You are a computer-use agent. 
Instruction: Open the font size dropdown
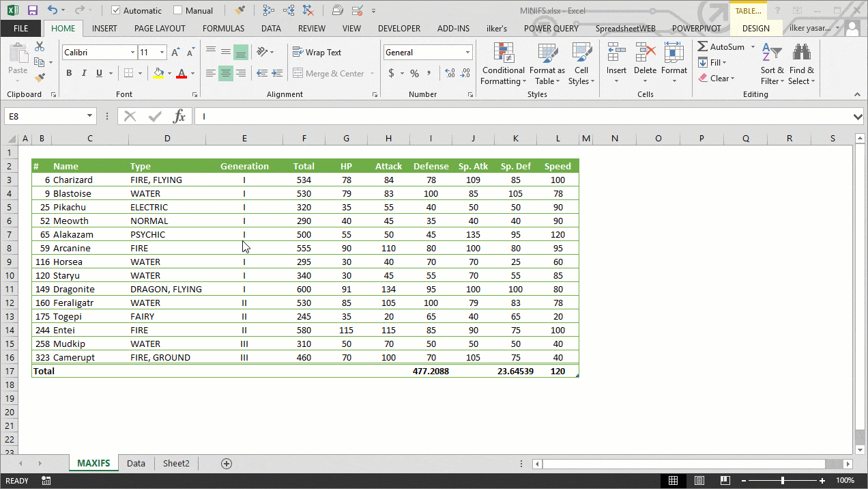click(162, 52)
